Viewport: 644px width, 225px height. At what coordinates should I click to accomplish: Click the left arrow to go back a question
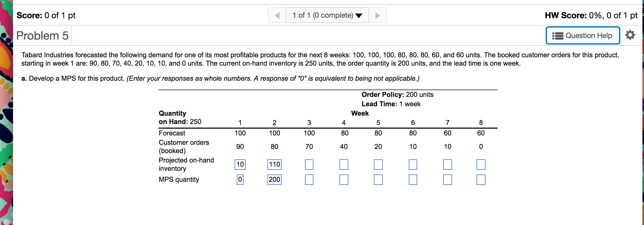277,15
